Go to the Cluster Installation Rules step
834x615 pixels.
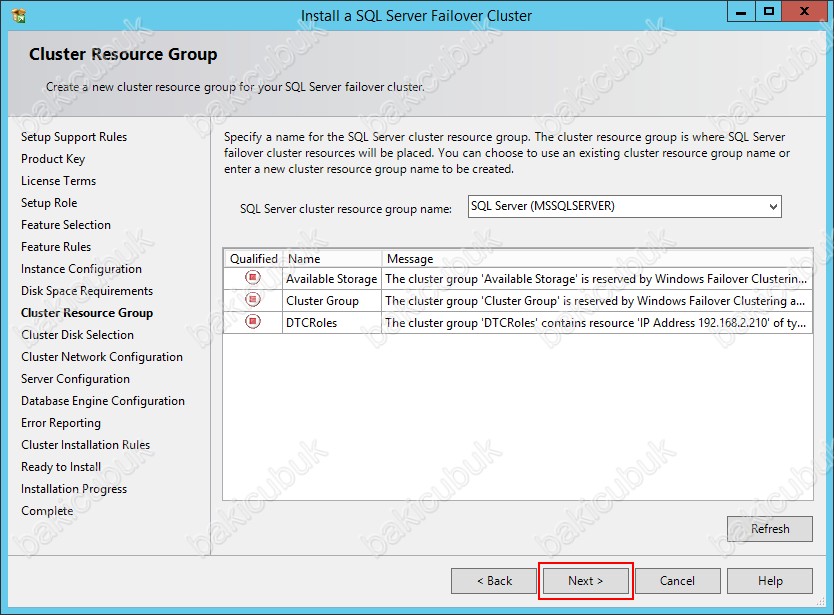[x=85, y=445]
